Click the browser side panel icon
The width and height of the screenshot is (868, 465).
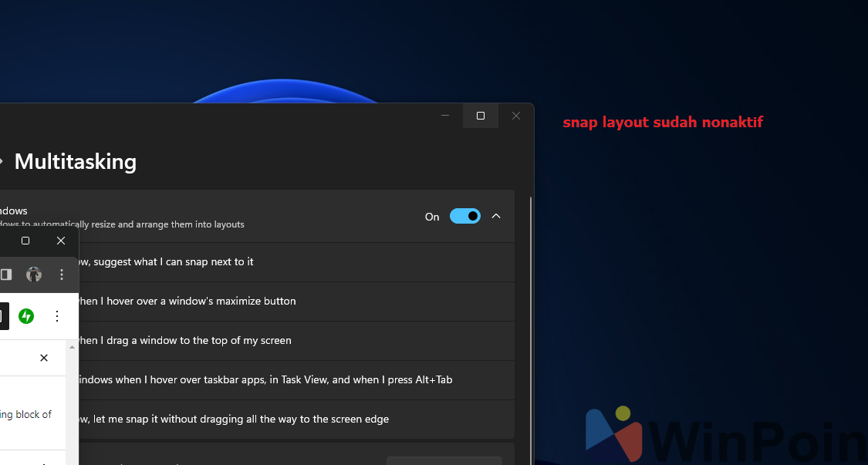click(6, 275)
